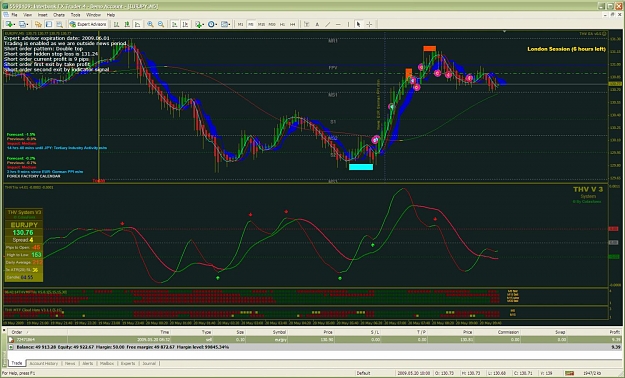Expand the Indicators dropdown arrow
Image resolution: width=625 pixels, height=378 pixels.
point(204,24)
